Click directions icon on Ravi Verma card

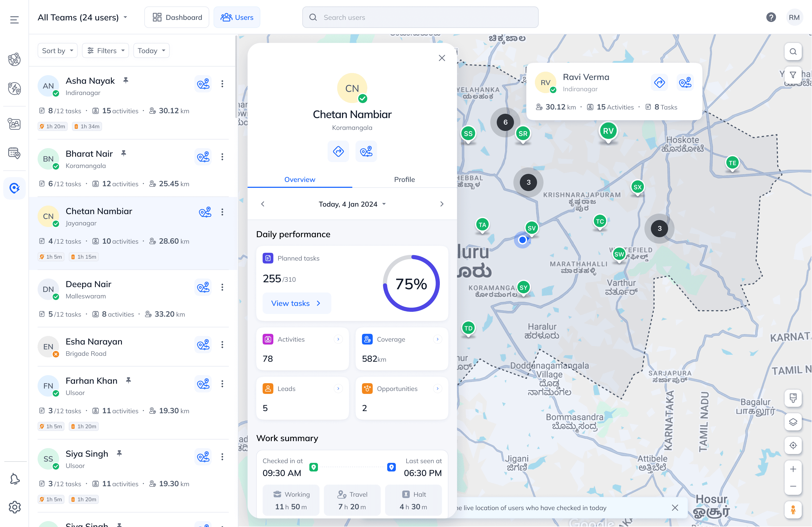(659, 82)
